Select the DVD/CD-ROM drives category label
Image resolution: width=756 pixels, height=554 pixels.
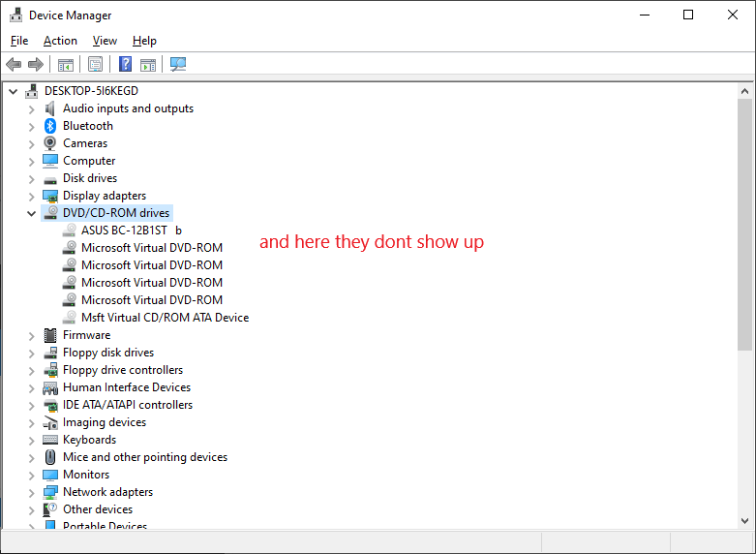coord(116,213)
